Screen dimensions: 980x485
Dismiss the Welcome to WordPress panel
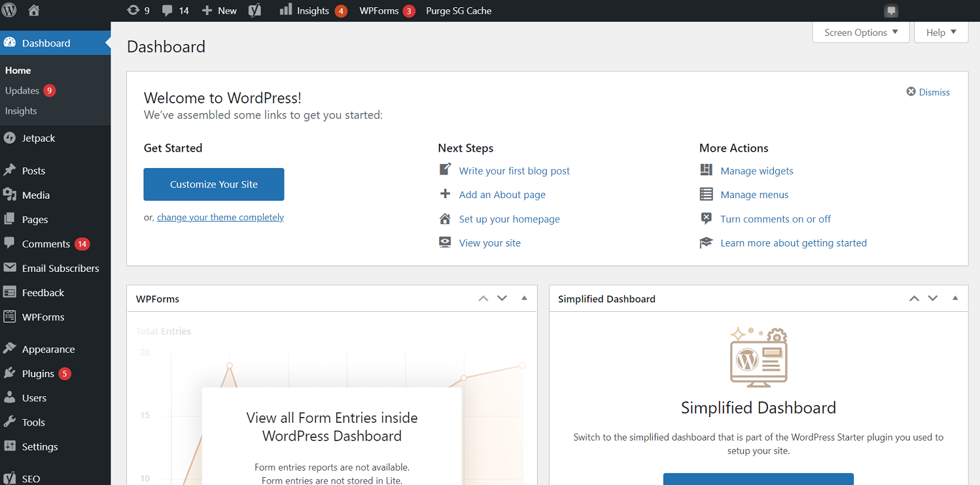(x=928, y=92)
